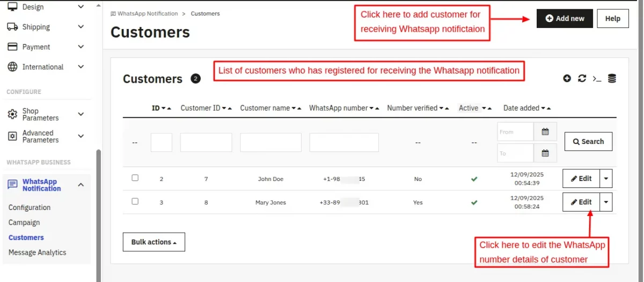Open the Bulk actions dropdown
This screenshot has width=644, height=282.
[x=154, y=242]
